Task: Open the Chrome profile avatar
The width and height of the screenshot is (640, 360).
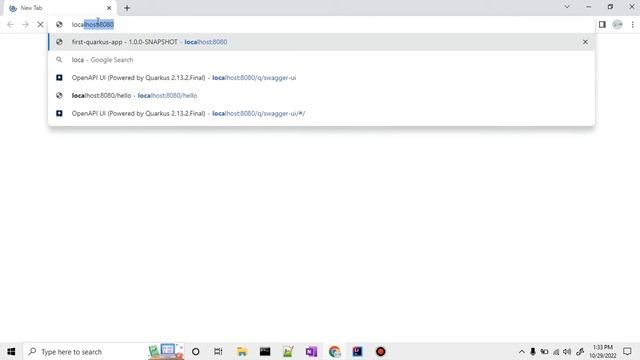Action: [617, 24]
